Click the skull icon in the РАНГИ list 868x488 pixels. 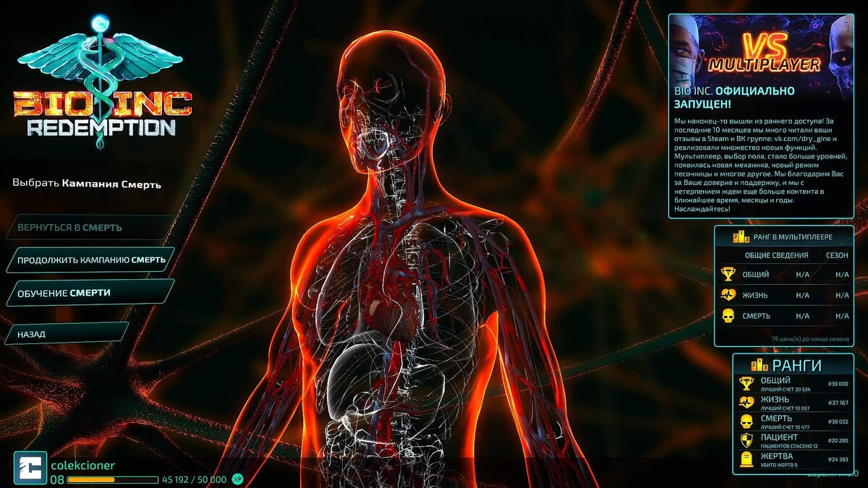point(746,421)
